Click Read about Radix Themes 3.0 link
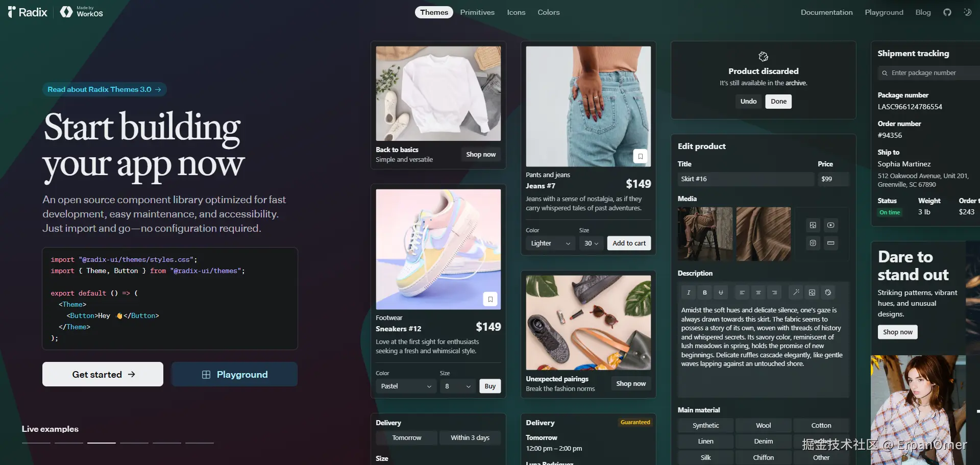This screenshot has width=980, height=465. pyautogui.click(x=105, y=89)
